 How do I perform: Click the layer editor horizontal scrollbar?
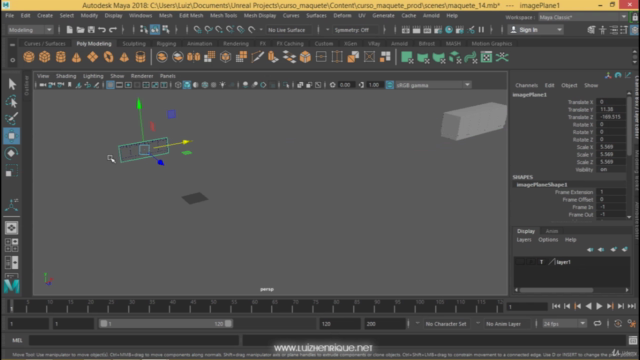[556, 290]
